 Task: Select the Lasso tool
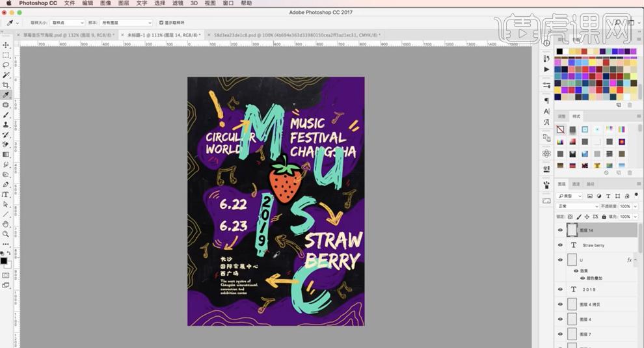coord(6,65)
